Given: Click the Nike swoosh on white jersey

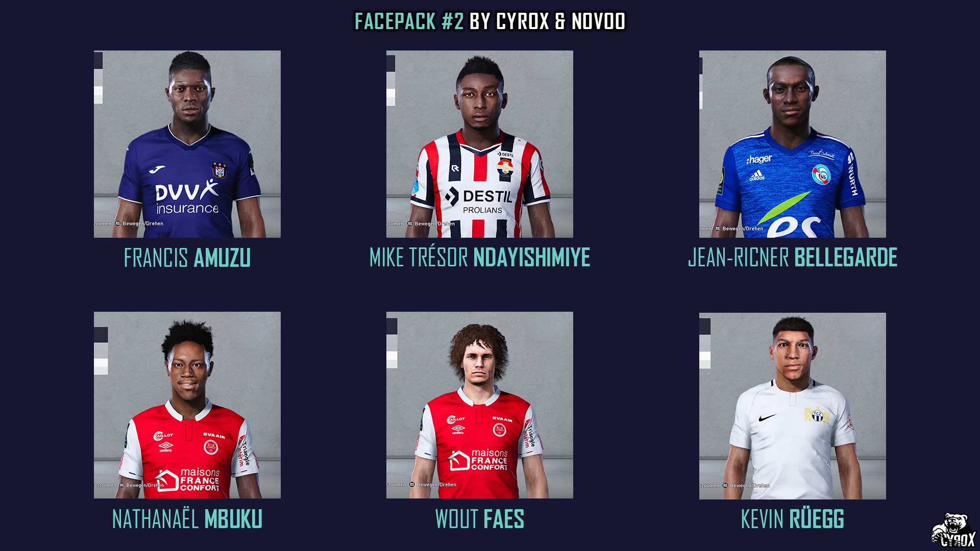Looking at the screenshot, I should click(767, 418).
